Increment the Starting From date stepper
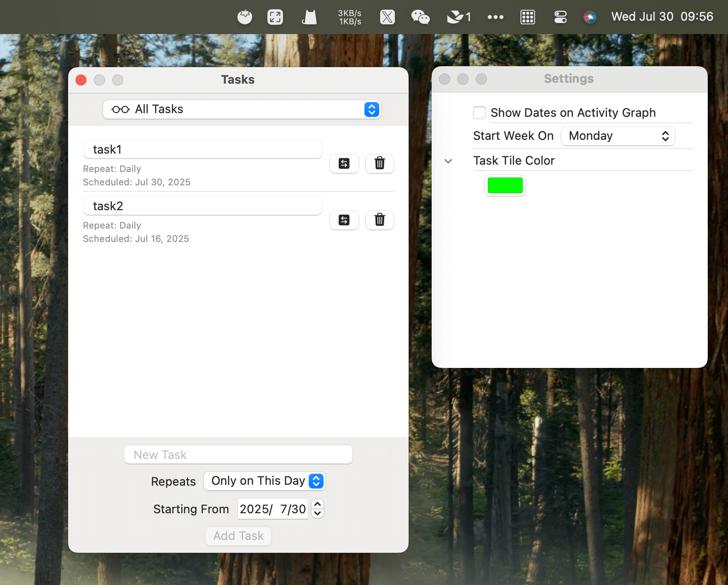 pos(318,505)
